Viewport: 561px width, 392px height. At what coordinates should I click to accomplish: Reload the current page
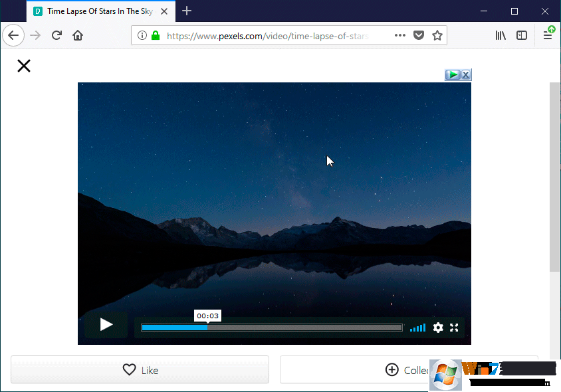(56, 35)
